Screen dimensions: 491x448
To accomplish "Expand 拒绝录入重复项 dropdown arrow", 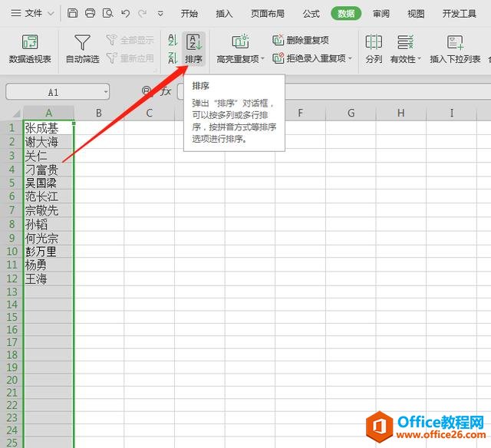I will pyautogui.click(x=350, y=58).
